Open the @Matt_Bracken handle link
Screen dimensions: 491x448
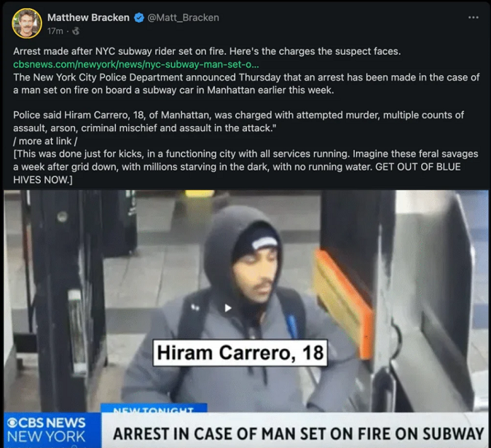[183, 17]
